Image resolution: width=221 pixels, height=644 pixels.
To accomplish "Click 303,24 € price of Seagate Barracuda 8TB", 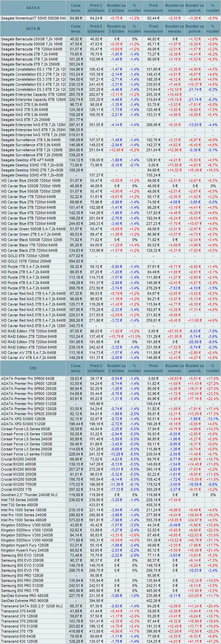I will [76, 64].
